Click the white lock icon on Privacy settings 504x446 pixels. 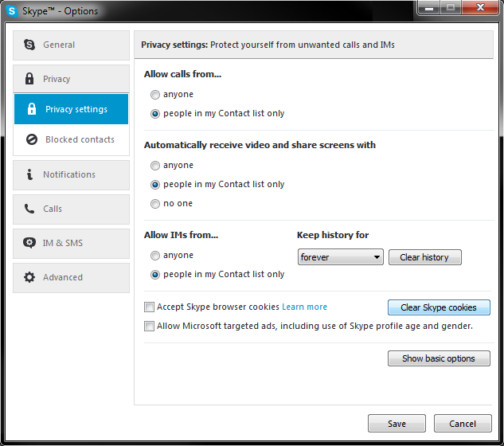(x=32, y=109)
